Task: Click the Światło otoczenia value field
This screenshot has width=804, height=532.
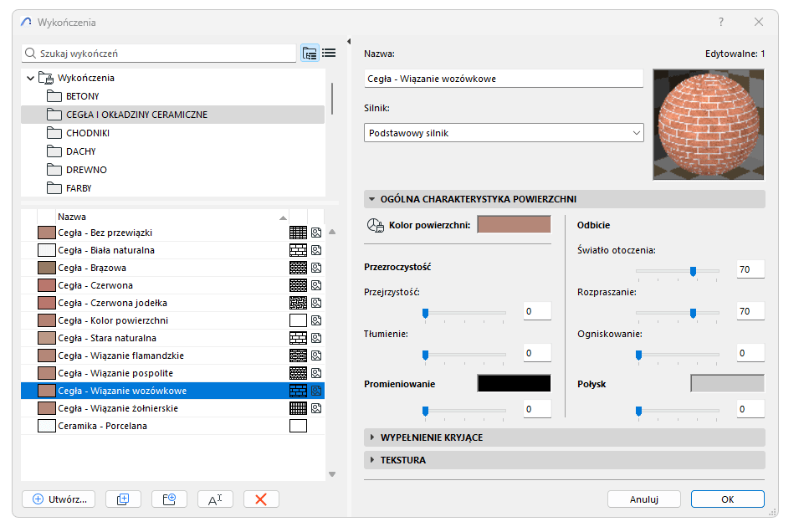Action: pyautogui.click(x=750, y=269)
